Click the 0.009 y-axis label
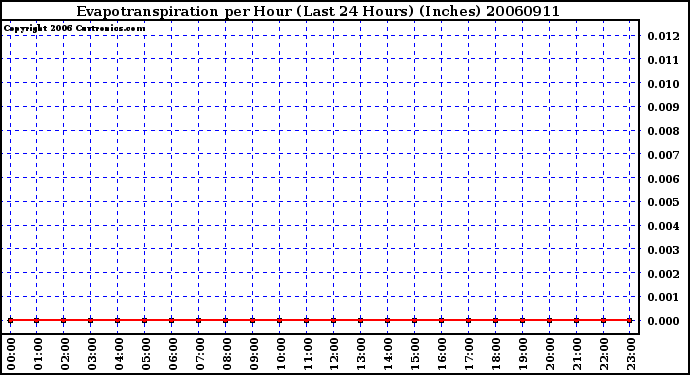The width and height of the screenshot is (690, 375). pos(663,107)
